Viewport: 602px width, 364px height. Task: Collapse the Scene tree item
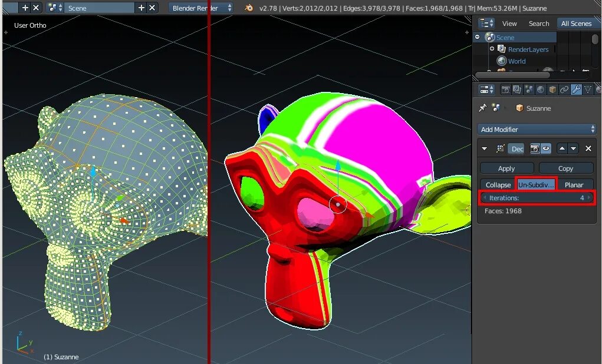pos(477,37)
